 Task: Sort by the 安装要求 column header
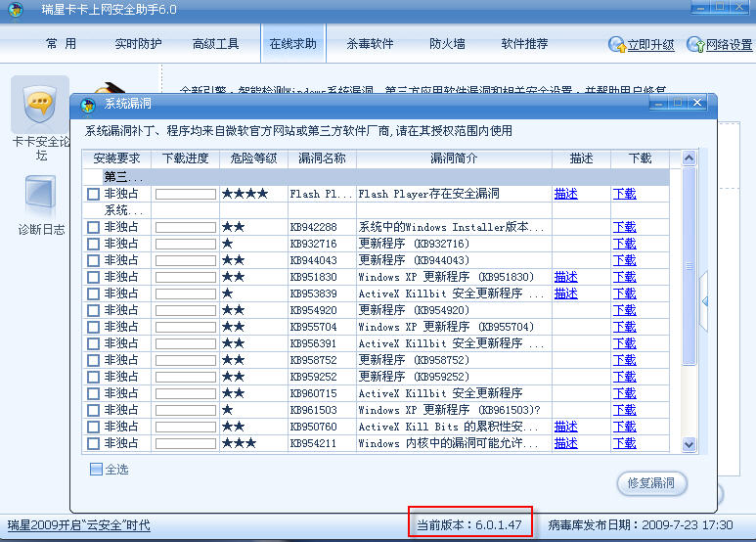116,158
